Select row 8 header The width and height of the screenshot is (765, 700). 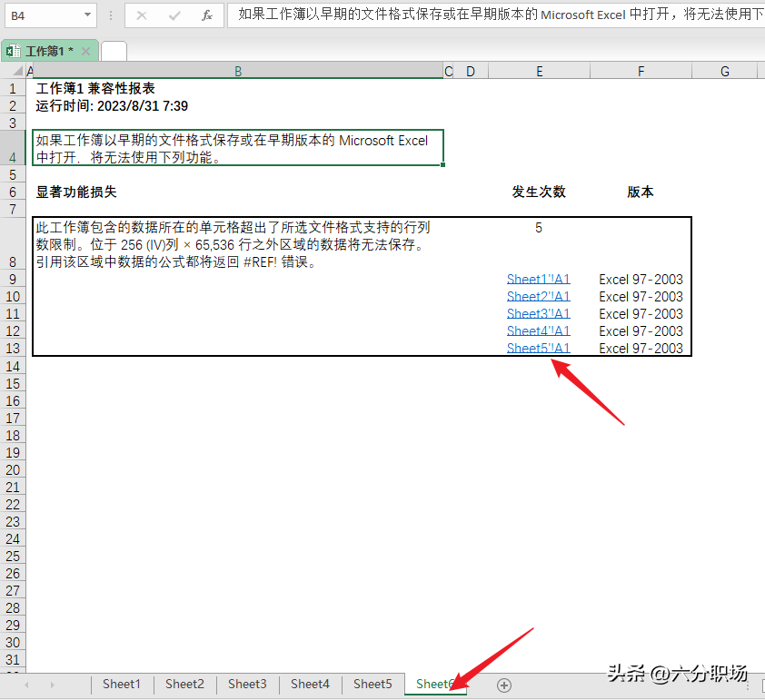(x=13, y=245)
